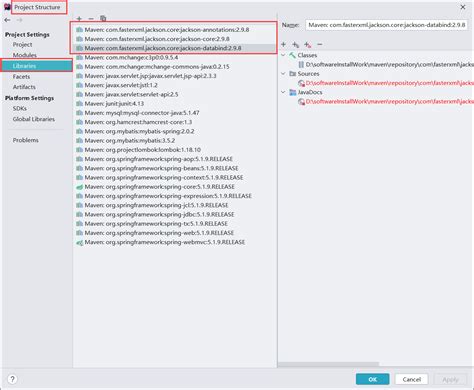The width and height of the screenshot is (474, 390).
Task: Collapse the Classes node
Action: [283, 55]
